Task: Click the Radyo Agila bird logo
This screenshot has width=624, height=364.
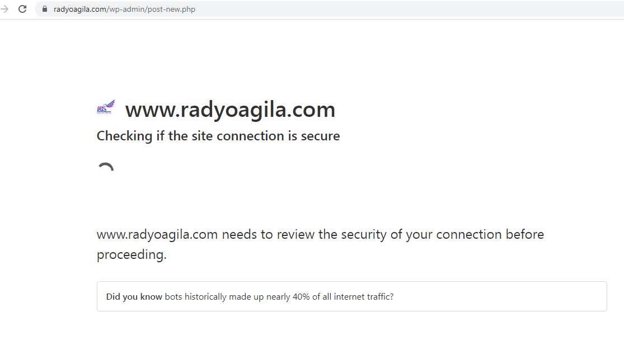Action: coord(106,107)
